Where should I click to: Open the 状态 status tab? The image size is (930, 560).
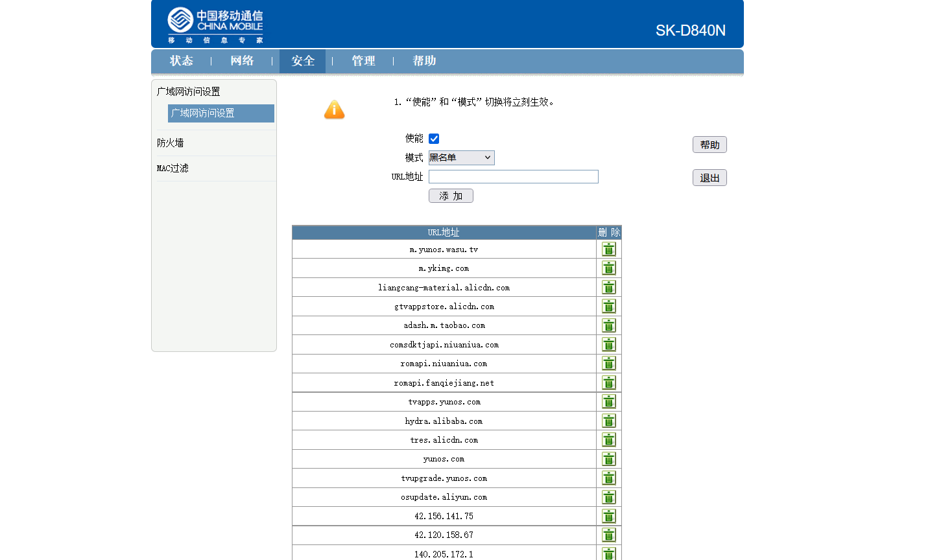point(182,61)
